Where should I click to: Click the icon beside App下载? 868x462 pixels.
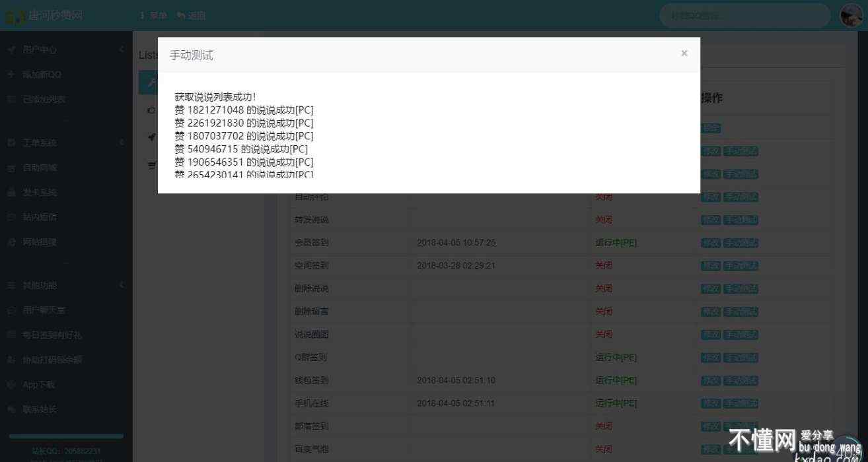click(x=11, y=385)
